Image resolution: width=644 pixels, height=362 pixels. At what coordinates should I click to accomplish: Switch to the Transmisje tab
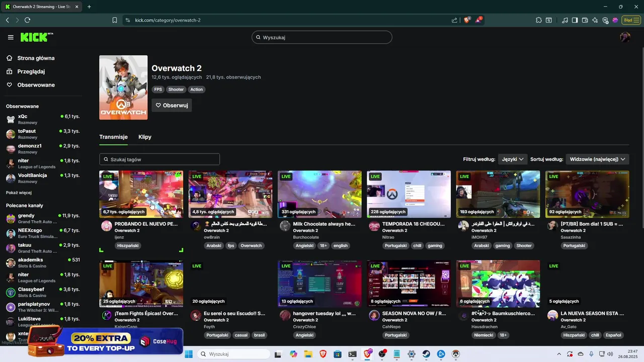(114, 137)
